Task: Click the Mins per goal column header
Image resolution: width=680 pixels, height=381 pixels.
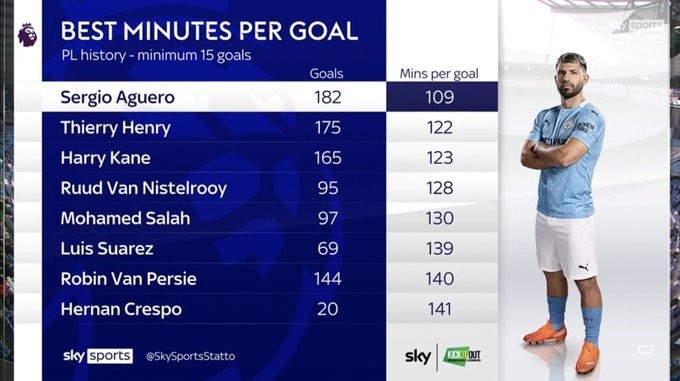Action: (x=439, y=74)
